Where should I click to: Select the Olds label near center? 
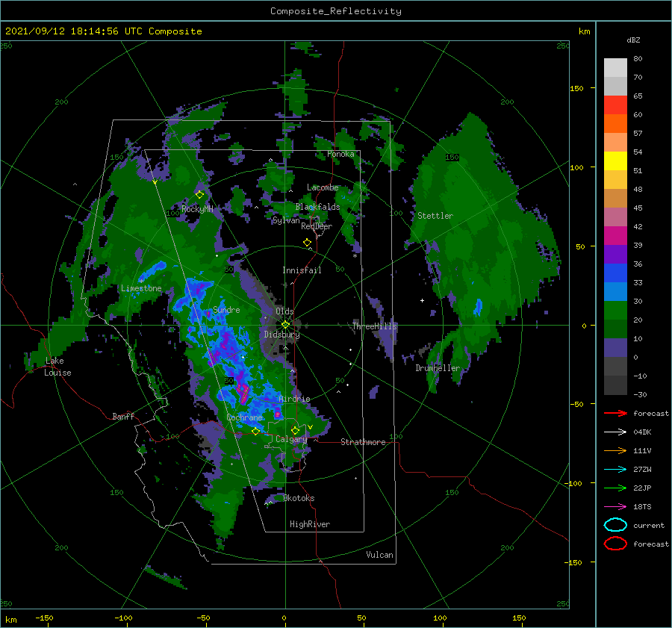[284, 311]
